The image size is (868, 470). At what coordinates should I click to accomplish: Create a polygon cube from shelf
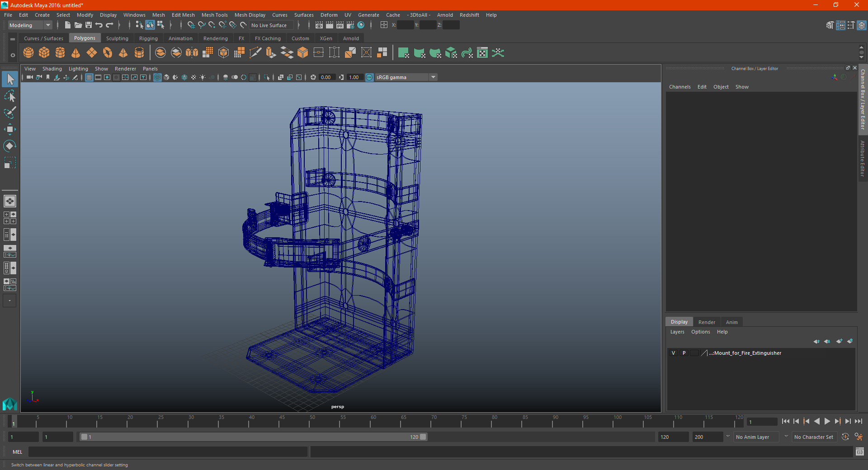44,53
